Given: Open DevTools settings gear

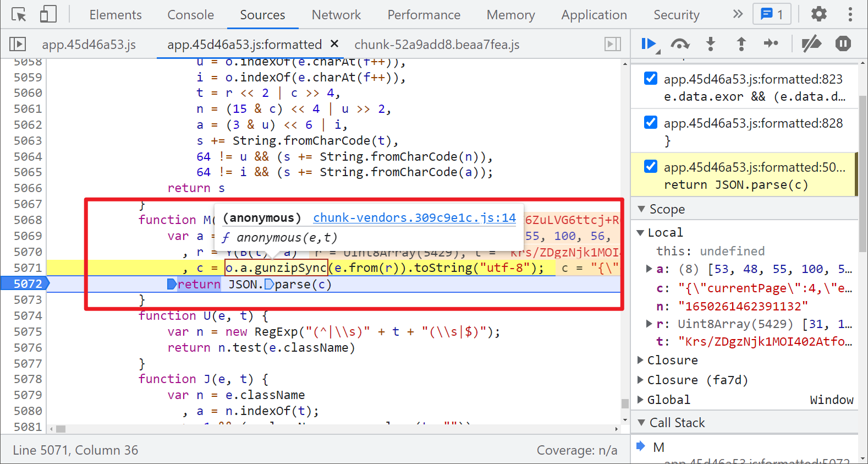Looking at the screenshot, I should coord(818,14).
